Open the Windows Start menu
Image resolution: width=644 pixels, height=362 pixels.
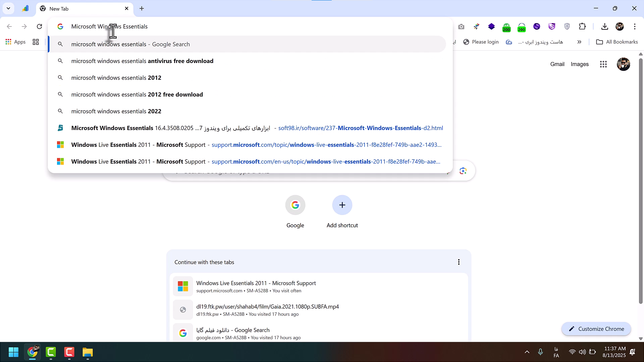(13, 352)
